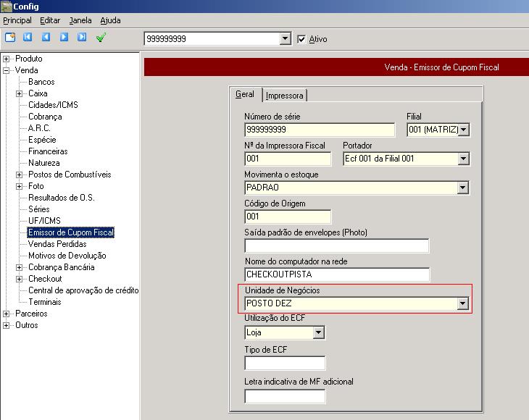529x420 pixels.
Task: Go to the previous record
Action: [x=46, y=38]
